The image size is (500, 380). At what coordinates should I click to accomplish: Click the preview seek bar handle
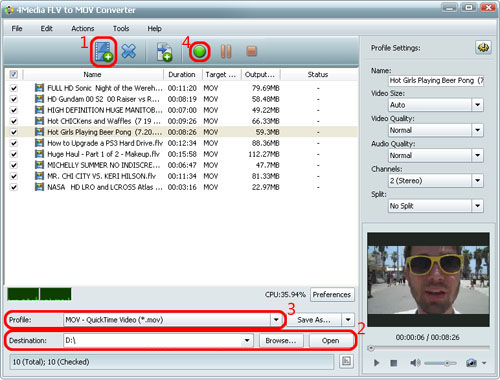370,348
